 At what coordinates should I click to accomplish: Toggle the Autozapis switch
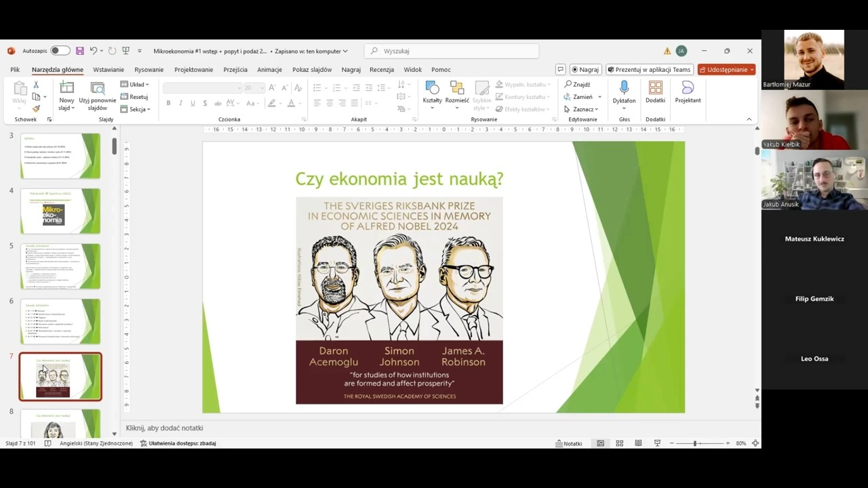[60, 51]
